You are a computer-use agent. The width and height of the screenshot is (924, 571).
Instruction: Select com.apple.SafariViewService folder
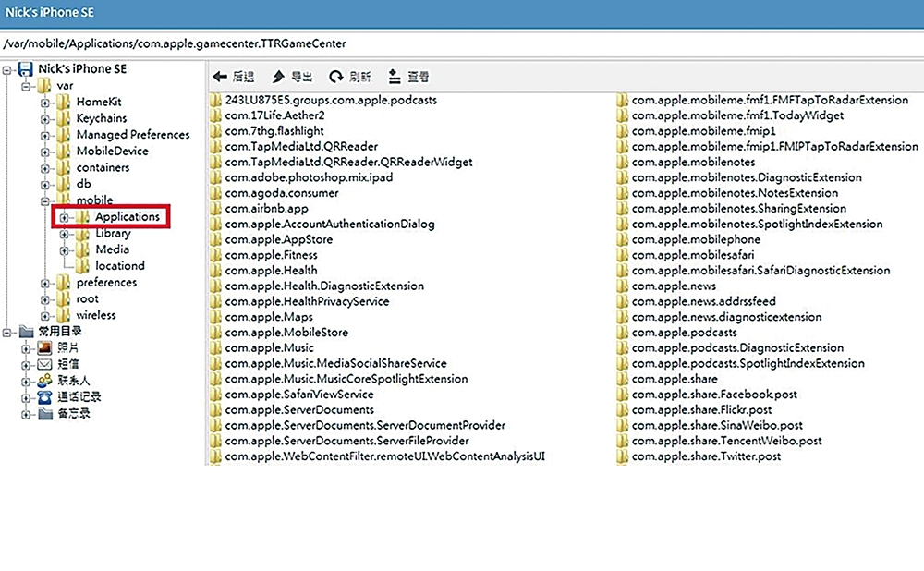(299, 395)
